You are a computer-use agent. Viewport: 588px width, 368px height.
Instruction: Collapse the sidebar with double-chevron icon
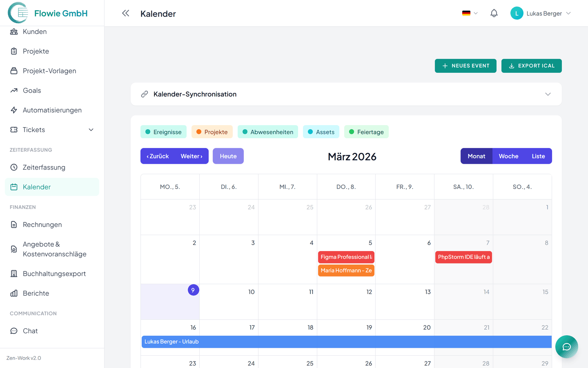click(x=125, y=13)
